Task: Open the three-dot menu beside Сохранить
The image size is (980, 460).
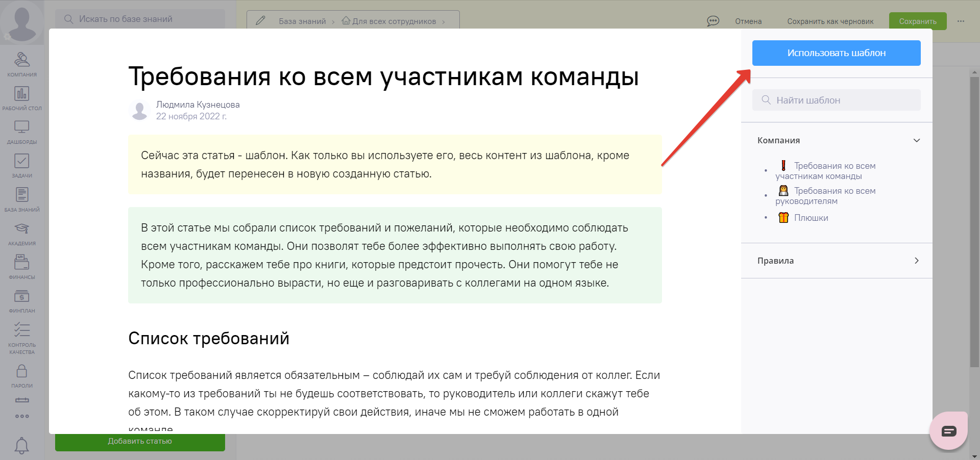Action: (x=961, y=21)
